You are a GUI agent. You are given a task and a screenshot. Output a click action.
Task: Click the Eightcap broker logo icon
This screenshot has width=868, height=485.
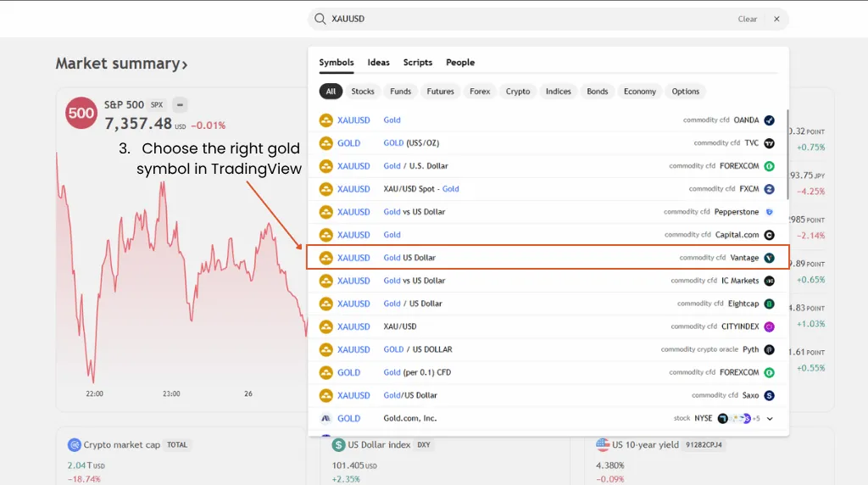coord(769,304)
